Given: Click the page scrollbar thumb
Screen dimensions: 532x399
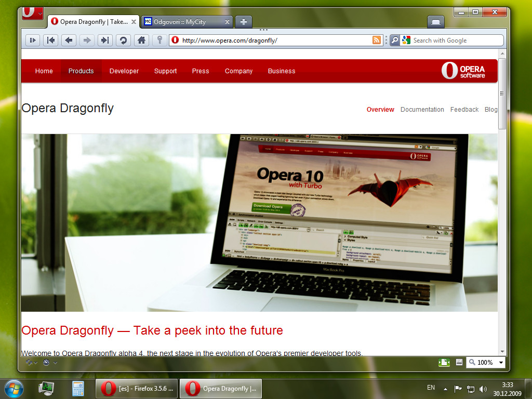Looking at the screenshot, I should tap(502, 94).
